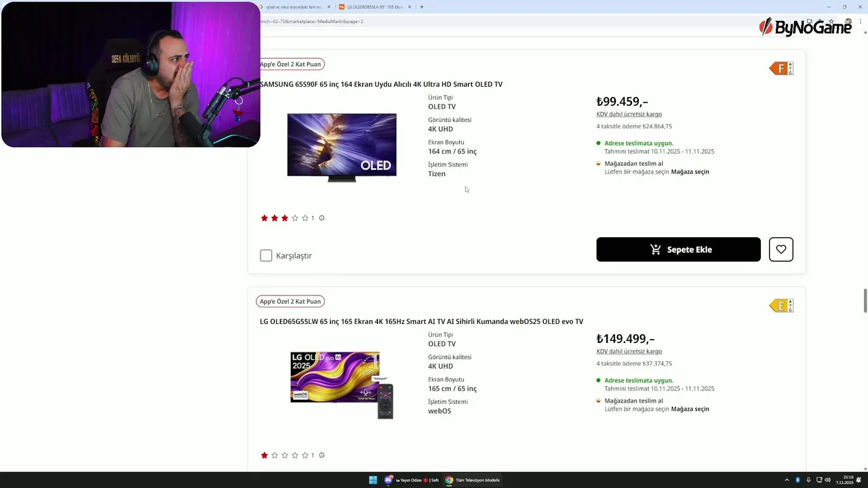Click KDV dahil ücretsiz kargo under ₺99.459

[x=629, y=114]
